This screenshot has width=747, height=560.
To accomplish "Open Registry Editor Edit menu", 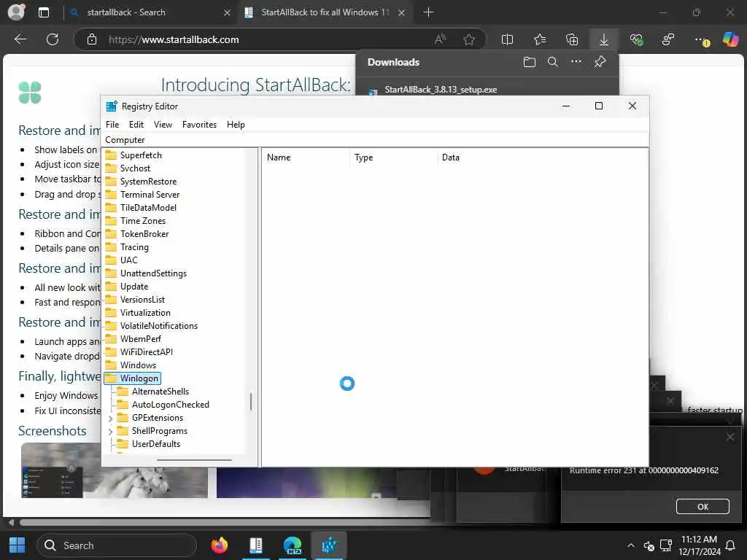I will pyautogui.click(x=136, y=125).
